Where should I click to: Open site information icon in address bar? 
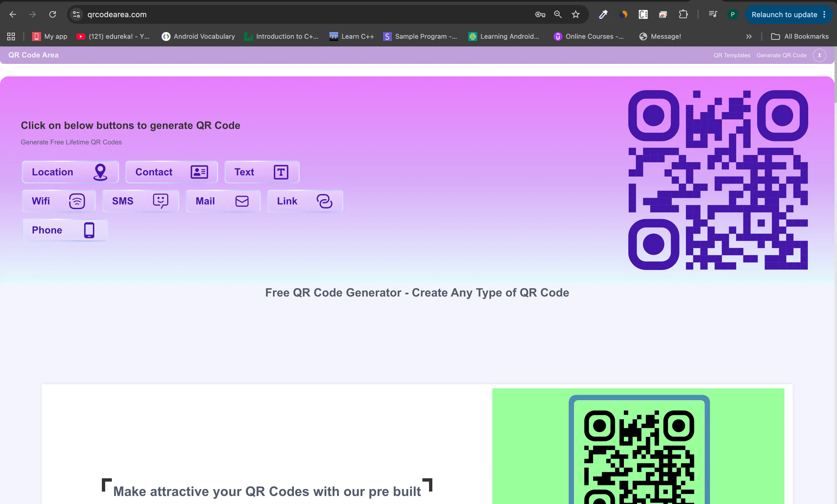[76, 14]
